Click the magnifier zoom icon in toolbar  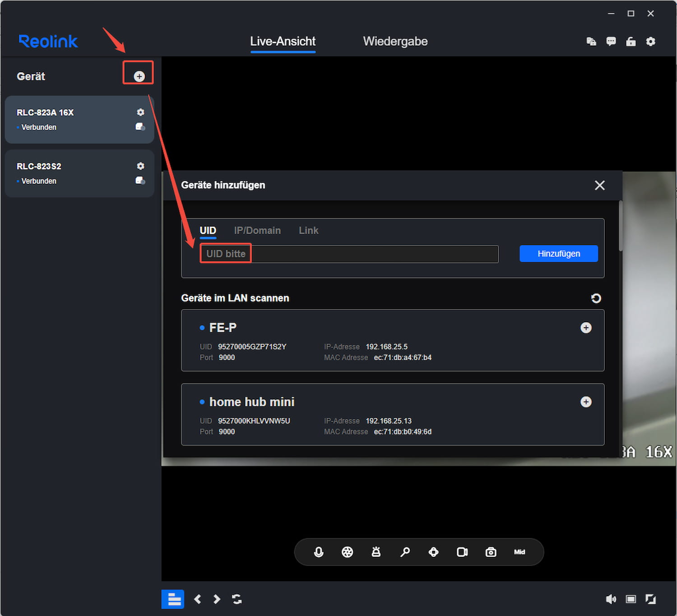click(405, 552)
